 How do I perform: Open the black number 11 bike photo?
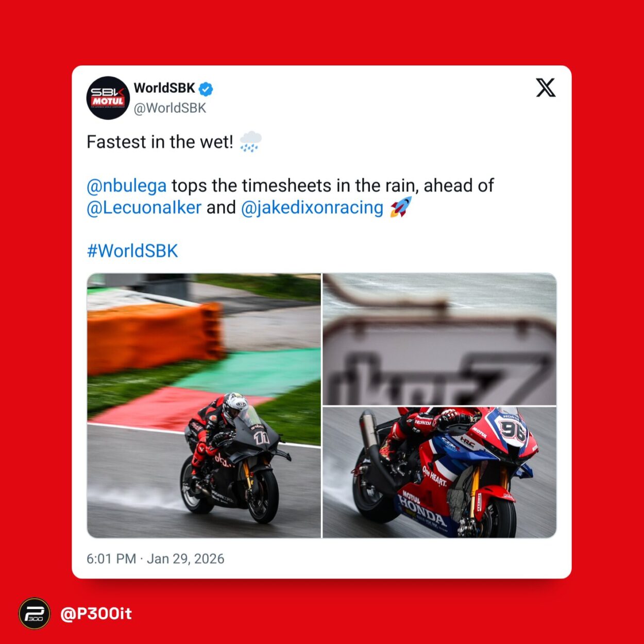pos(204,405)
